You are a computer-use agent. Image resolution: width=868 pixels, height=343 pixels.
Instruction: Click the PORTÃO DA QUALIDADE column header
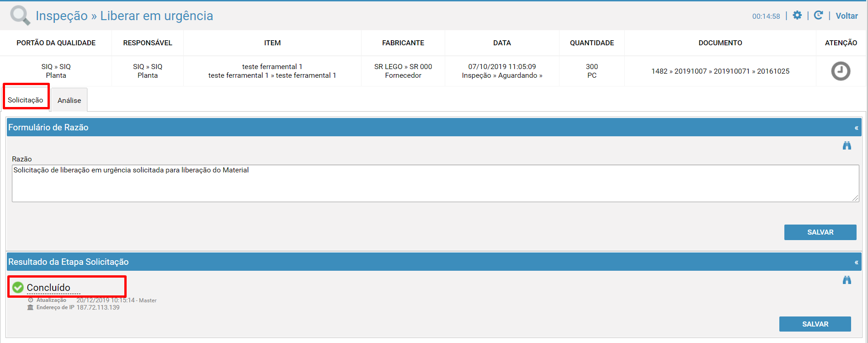pos(56,43)
